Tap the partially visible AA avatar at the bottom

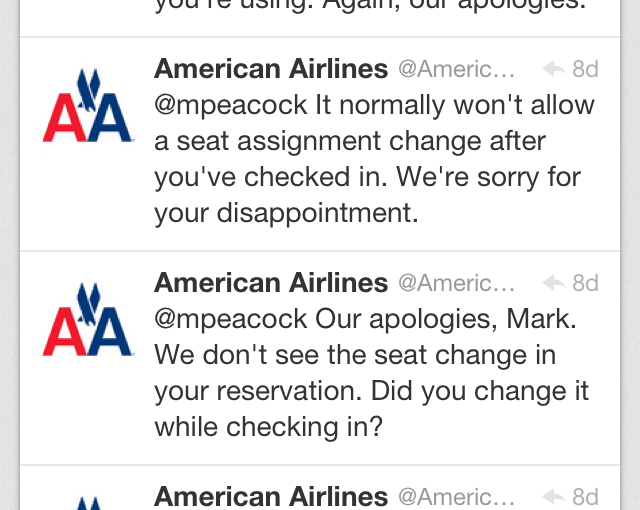tap(88, 500)
